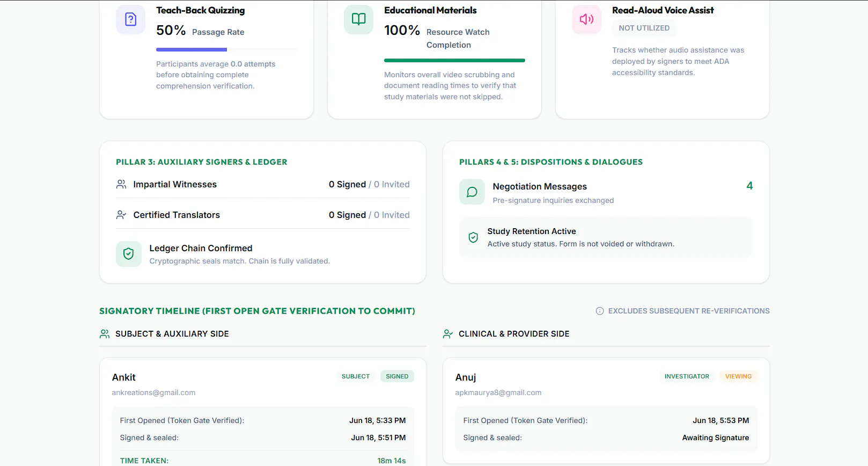Click the info icon beside Excludes Subsequent Re-verifications
The width and height of the screenshot is (868, 466).
point(600,311)
